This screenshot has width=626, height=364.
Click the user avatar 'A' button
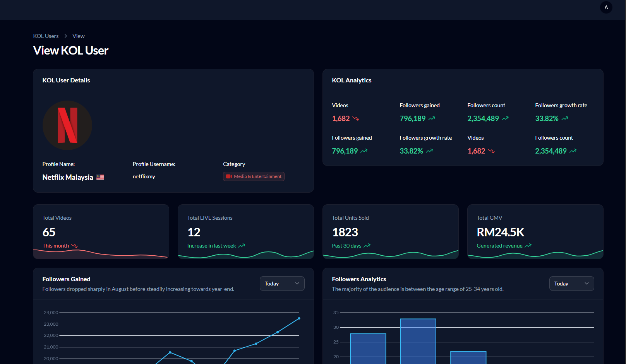(x=606, y=7)
